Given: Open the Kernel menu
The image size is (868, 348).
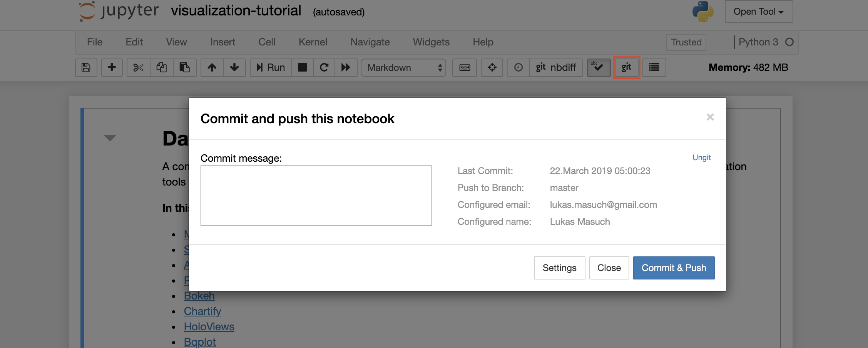Looking at the screenshot, I should point(313,42).
